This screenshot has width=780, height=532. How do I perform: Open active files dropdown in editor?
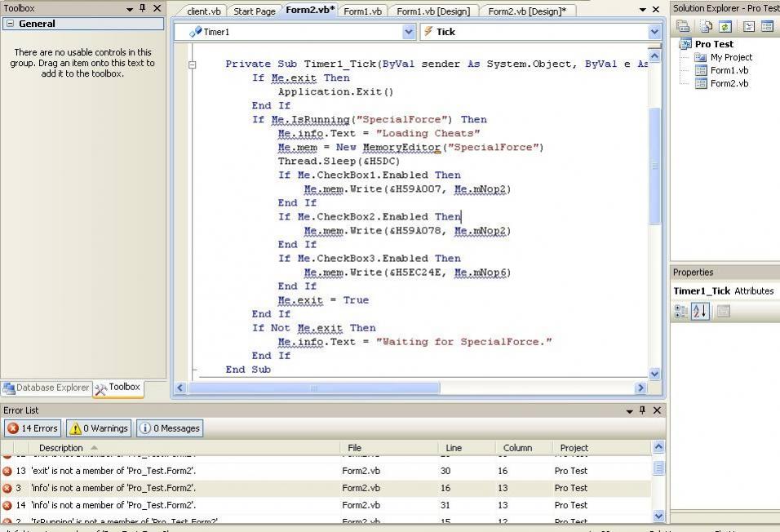click(x=642, y=10)
